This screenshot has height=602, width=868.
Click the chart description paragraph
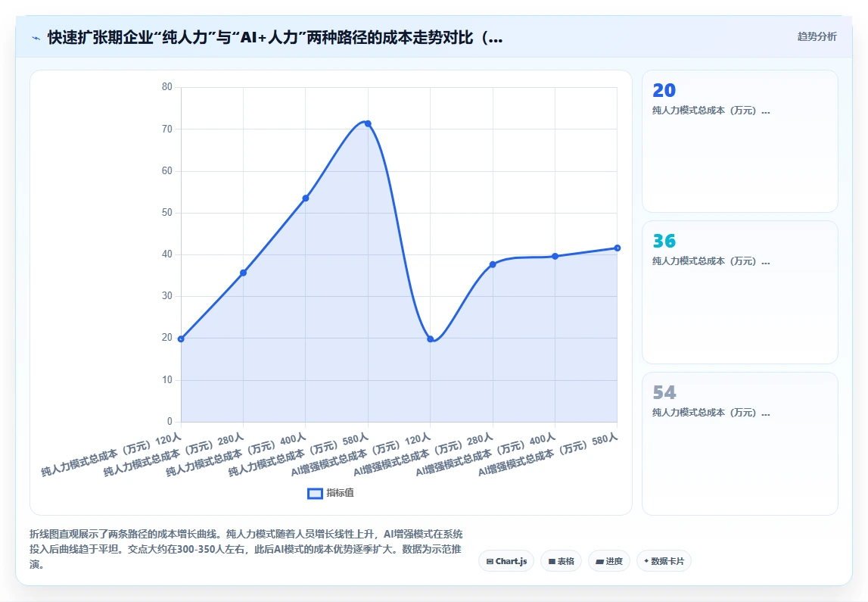[246, 549]
